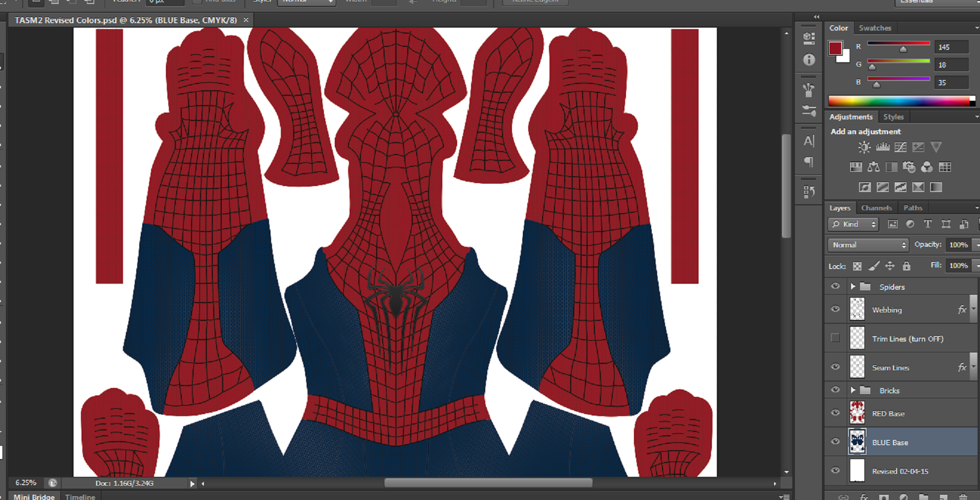Click the foreground color swatch
The image size is (980, 500).
(x=835, y=48)
